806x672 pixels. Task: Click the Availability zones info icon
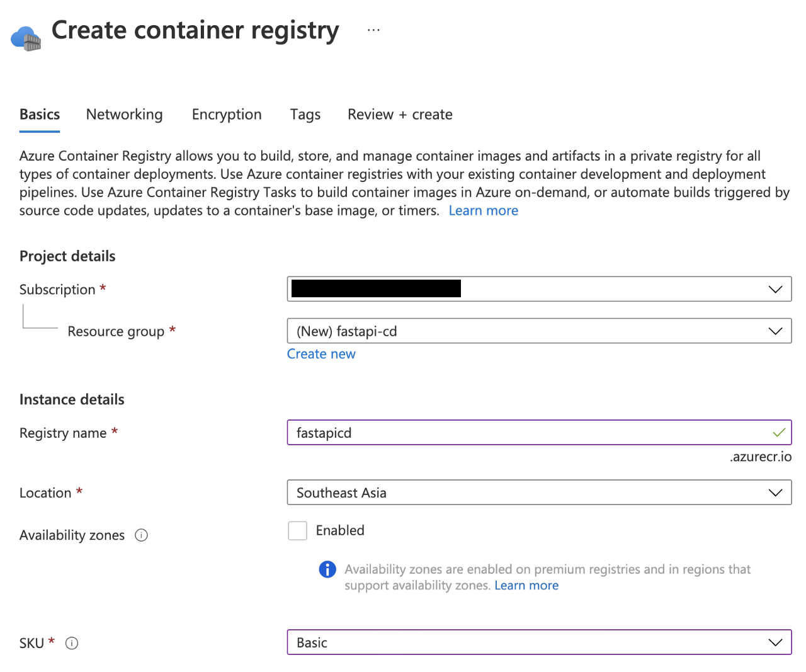tap(142, 535)
